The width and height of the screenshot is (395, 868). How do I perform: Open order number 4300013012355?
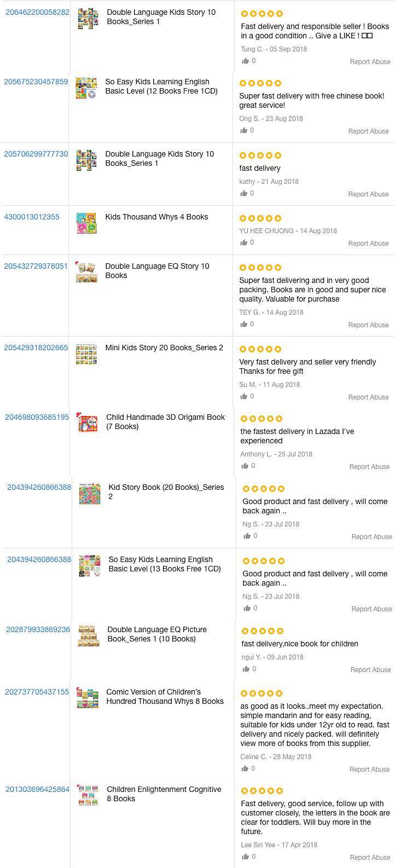pyautogui.click(x=32, y=217)
